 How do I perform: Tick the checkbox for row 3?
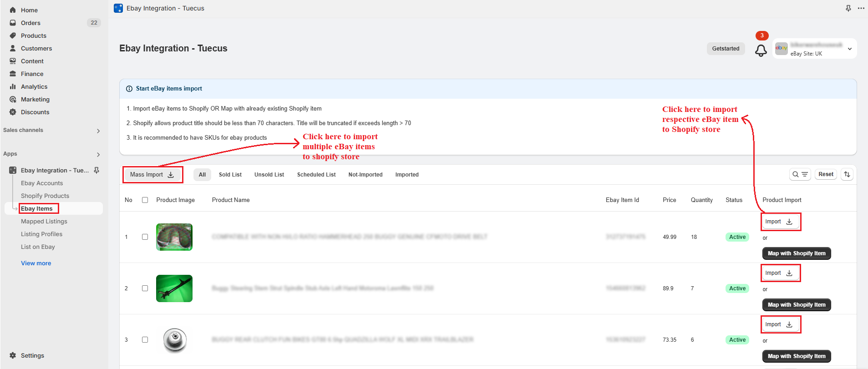point(145,339)
